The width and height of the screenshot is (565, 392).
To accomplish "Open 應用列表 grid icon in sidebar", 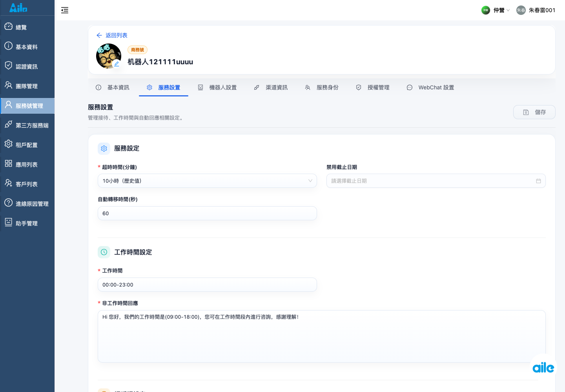I will (x=8, y=163).
